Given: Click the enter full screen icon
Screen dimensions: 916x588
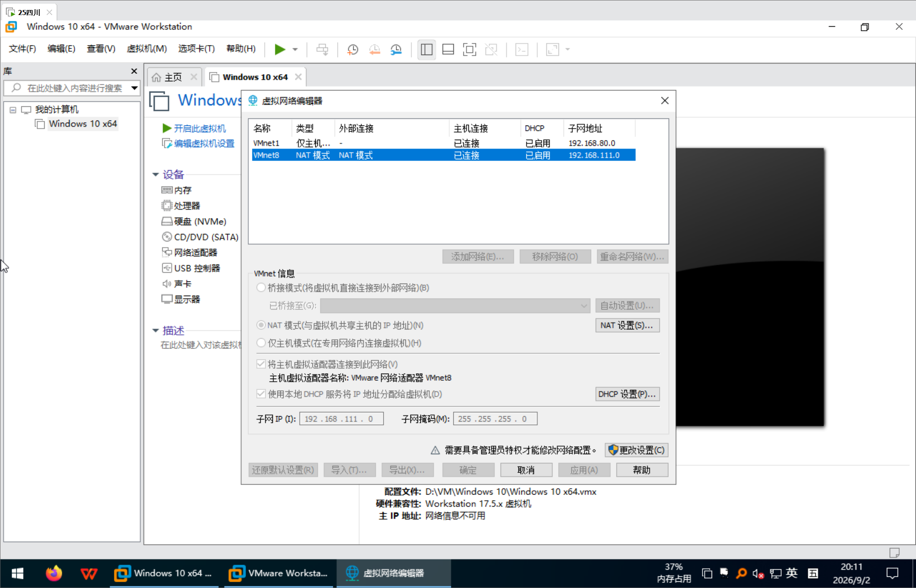Looking at the screenshot, I should coord(470,50).
